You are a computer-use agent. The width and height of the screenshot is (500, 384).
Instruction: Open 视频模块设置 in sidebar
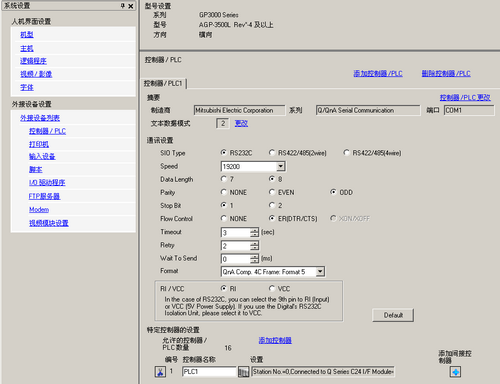[x=49, y=223]
